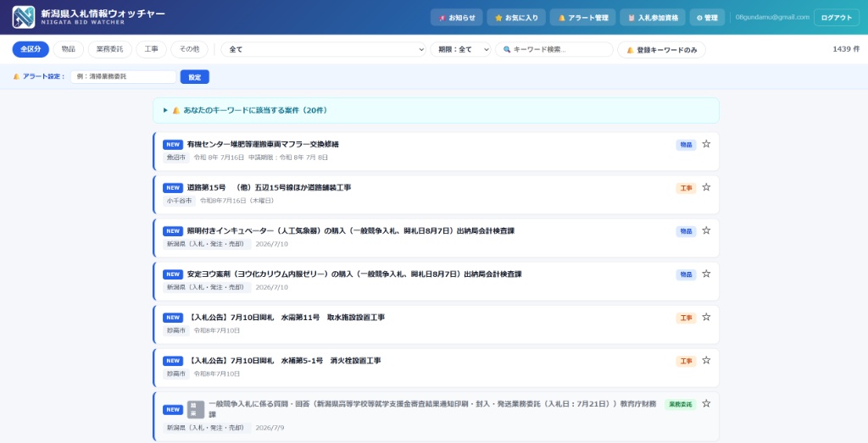Open 水補第5-1号 消火栓設置工事 listing
The image size is (868, 443).
coord(284,361)
